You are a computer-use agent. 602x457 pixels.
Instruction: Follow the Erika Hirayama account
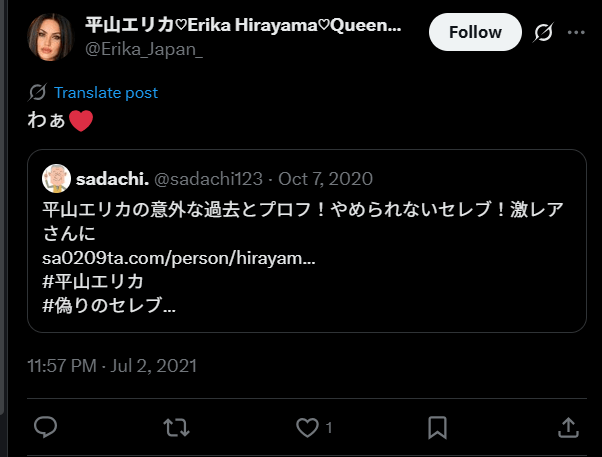pyautogui.click(x=475, y=32)
